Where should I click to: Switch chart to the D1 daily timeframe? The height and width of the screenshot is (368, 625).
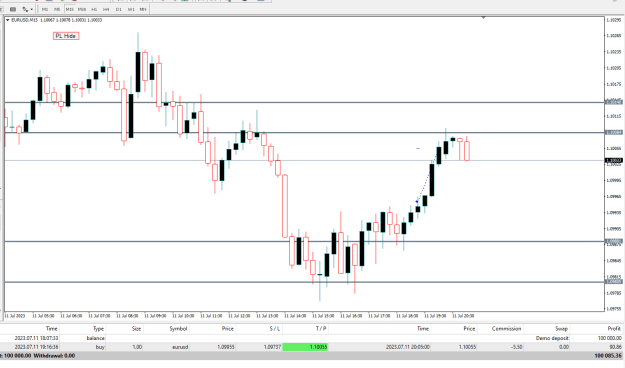pos(118,9)
